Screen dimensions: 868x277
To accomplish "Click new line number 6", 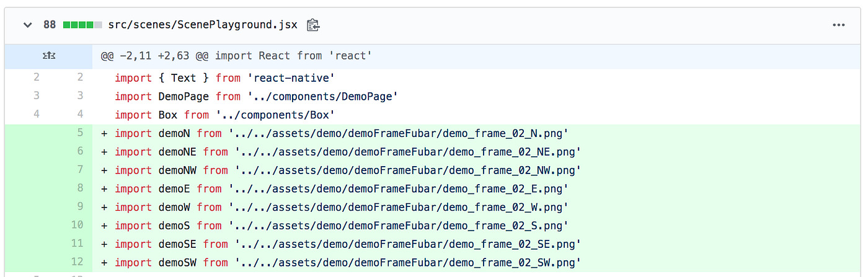I will click(x=80, y=152).
